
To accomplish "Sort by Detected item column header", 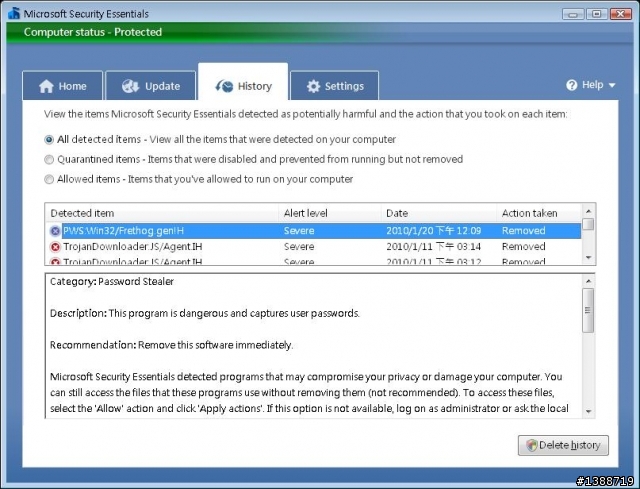I will coord(162,213).
